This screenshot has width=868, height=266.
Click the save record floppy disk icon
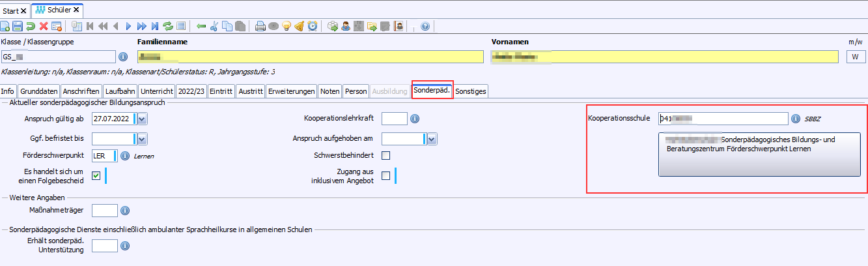click(18, 27)
